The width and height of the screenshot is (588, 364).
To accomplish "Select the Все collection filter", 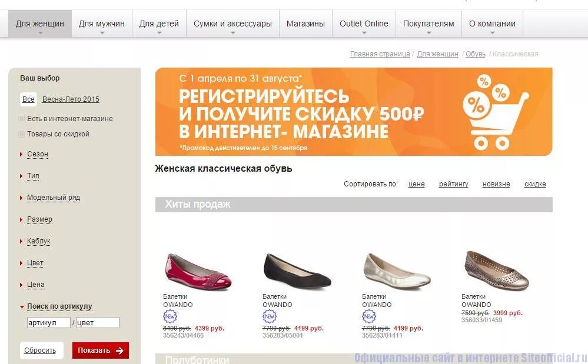I will (28, 99).
